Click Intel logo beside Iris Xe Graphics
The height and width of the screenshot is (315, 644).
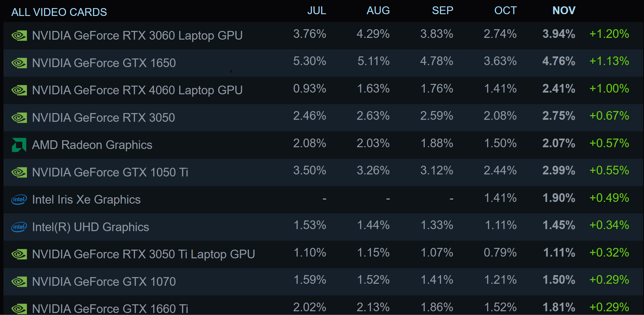(x=19, y=200)
